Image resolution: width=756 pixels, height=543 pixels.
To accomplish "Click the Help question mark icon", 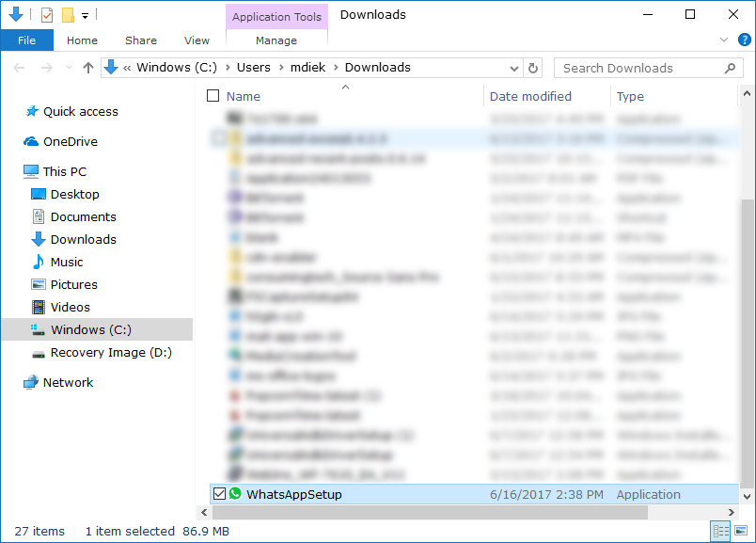I will [x=744, y=40].
